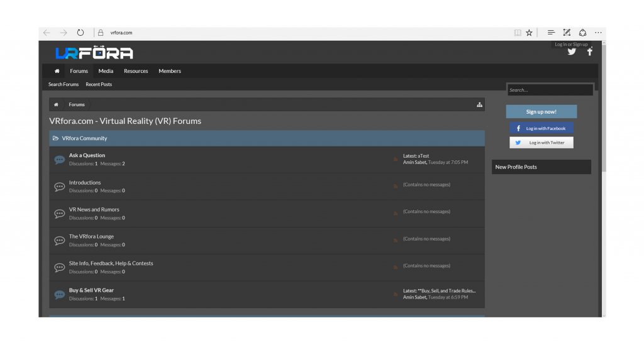This screenshot has width=644, height=345.
Task: Click RSS icon for Site Info, Feedback row
Action: (396, 268)
